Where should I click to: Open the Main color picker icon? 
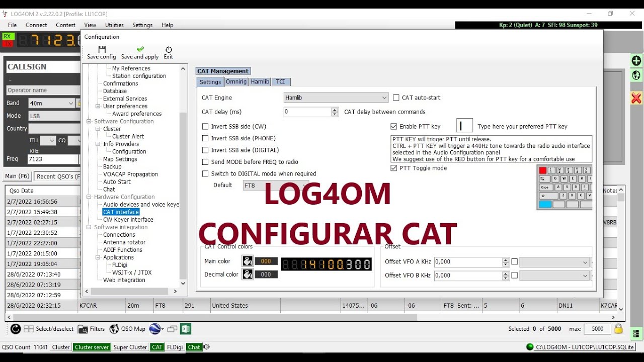(248, 261)
